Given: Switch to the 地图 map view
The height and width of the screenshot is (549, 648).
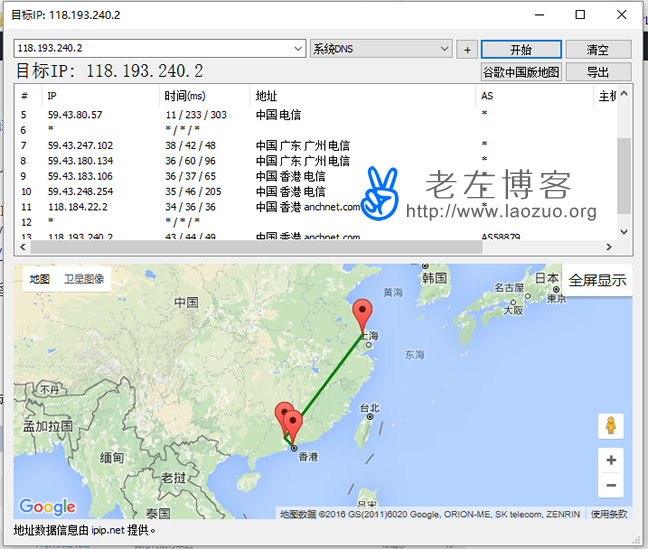Looking at the screenshot, I should pyautogui.click(x=39, y=279).
